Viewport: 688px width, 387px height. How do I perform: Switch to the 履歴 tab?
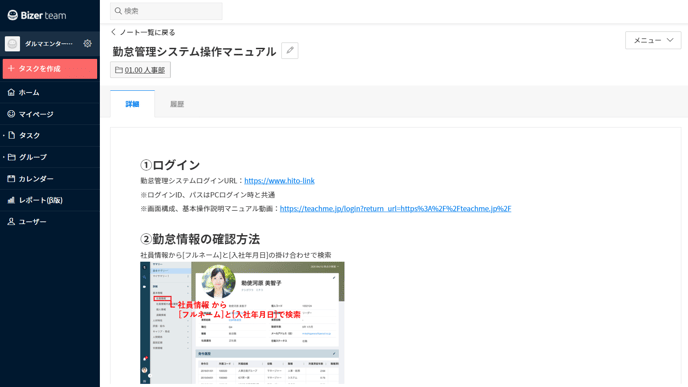177,104
